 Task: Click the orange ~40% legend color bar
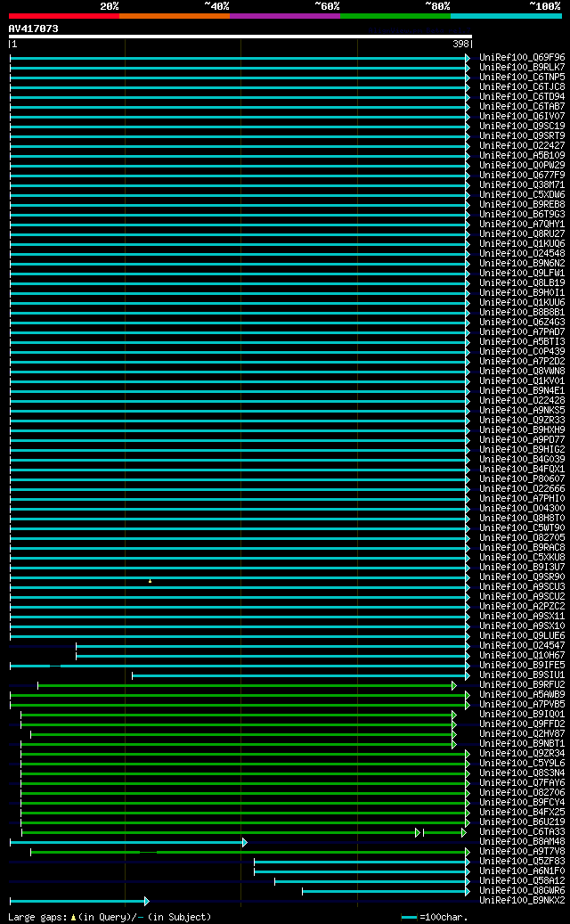pyautogui.click(x=175, y=16)
